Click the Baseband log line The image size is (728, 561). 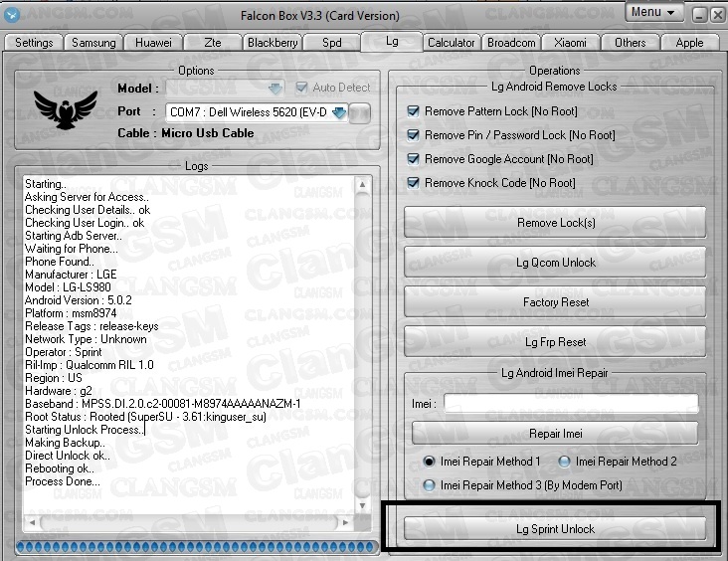(x=162, y=404)
